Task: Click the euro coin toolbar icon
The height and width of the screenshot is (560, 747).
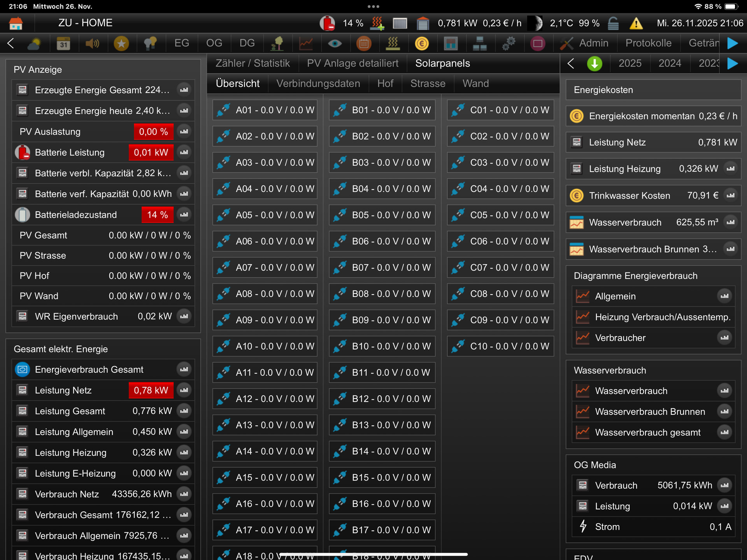Action: click(422, 43)
